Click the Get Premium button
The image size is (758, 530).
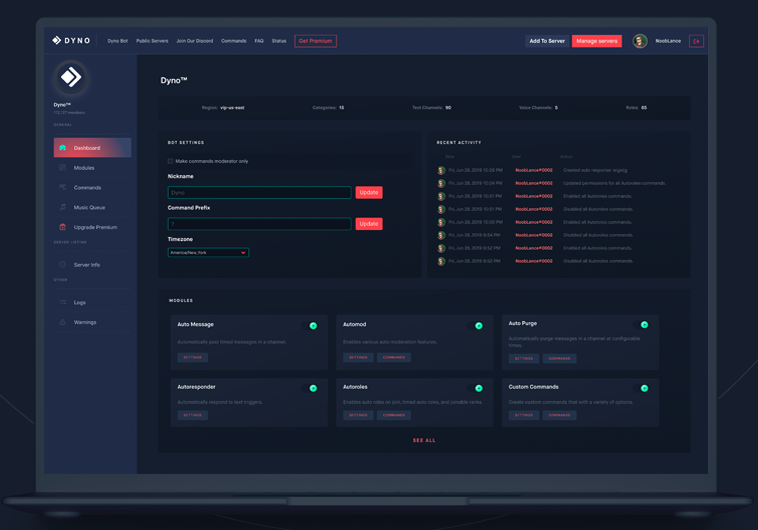[315, 41]
